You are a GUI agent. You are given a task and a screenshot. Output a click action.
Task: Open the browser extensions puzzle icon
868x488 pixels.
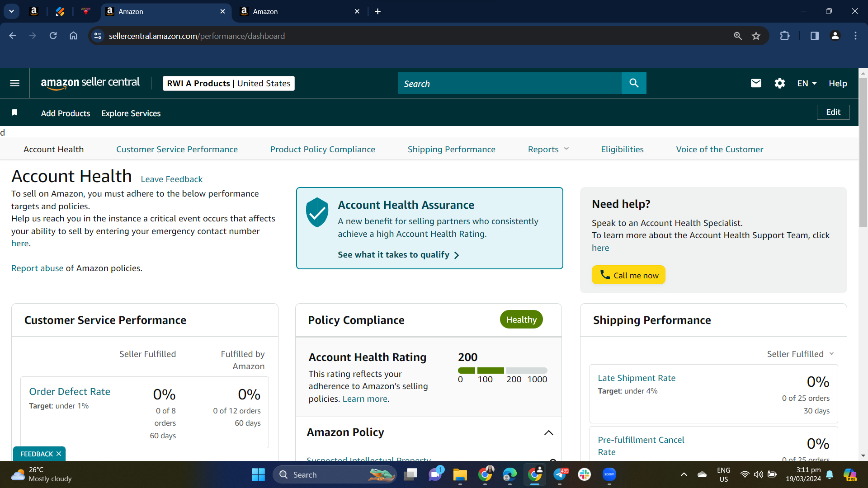point(785,36)
